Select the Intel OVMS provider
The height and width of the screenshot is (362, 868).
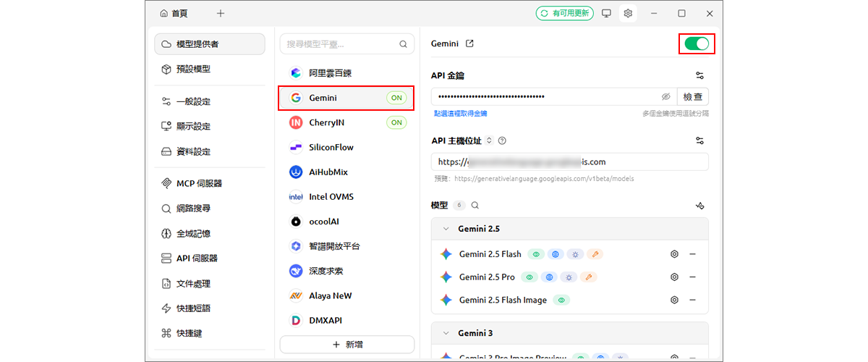pos(346,197)
